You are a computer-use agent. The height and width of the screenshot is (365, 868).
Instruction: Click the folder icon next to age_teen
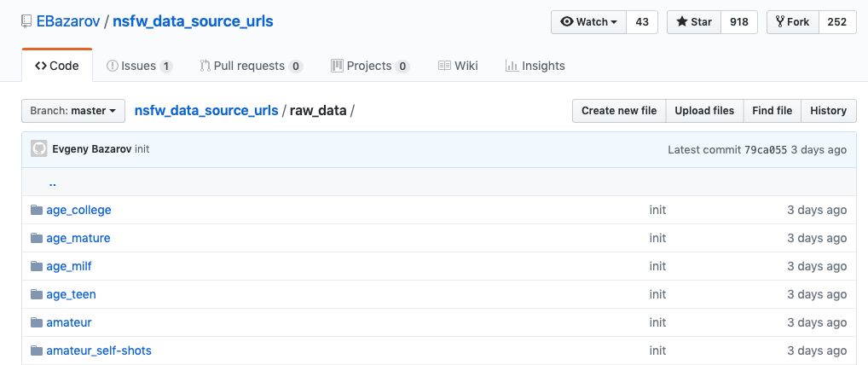pos(36,294)
